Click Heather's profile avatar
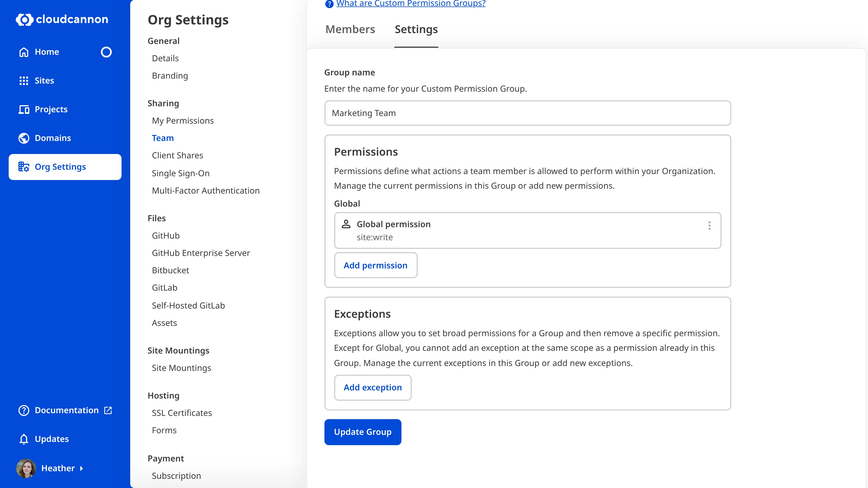This screenshot has width=868, height=488. pos(26,468)
